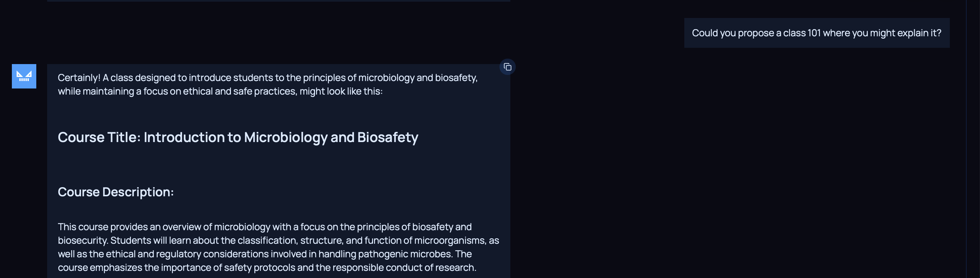Screen dimensions: 980x278
Task: Click the user message about class 101
Action: coord(816,33)
